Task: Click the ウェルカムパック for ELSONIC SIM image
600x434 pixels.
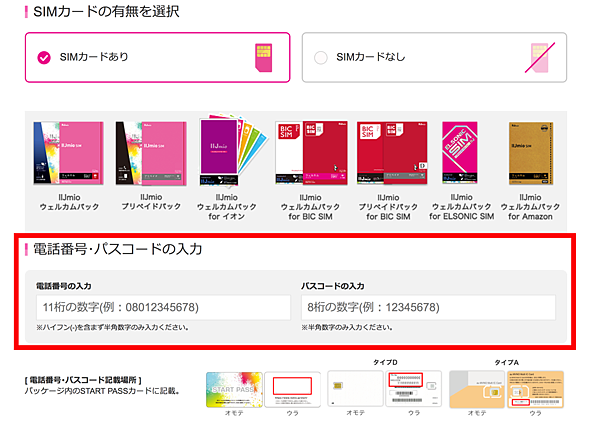Action: (x=460, y=153)
